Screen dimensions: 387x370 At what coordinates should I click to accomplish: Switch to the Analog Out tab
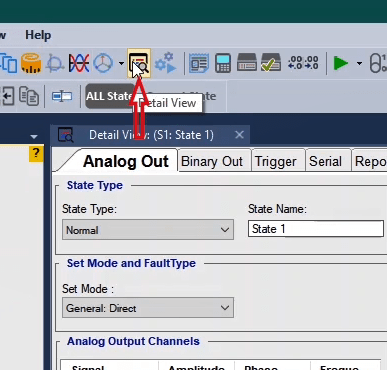[125, 161]
